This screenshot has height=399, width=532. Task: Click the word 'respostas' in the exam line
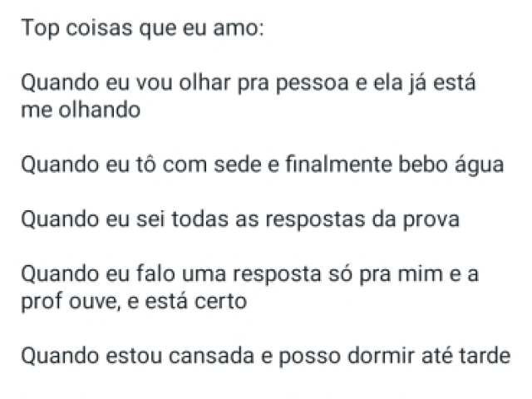pos(315,220)
